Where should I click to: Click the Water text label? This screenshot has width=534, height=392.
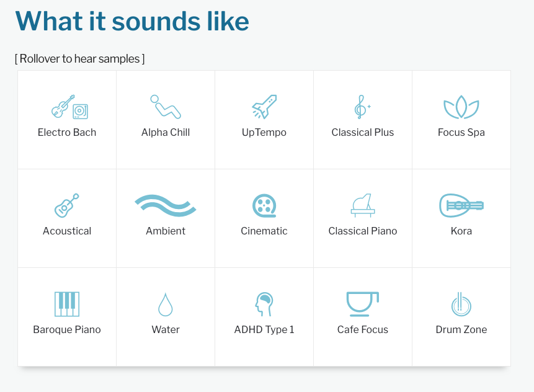[166, 329]
